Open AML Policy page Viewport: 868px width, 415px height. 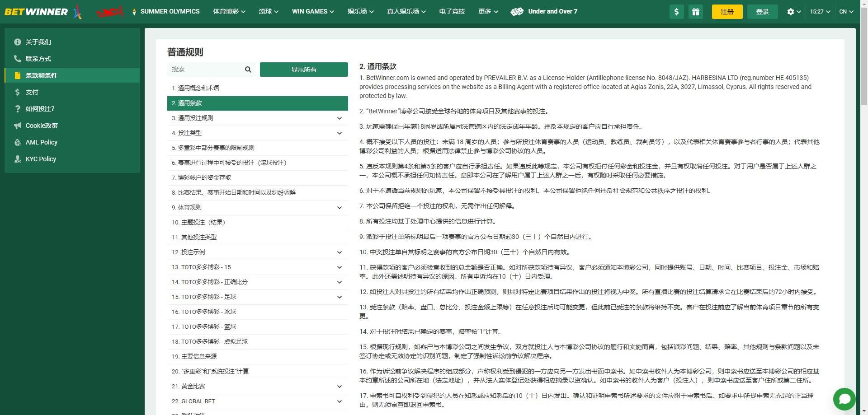coord(72,142)
